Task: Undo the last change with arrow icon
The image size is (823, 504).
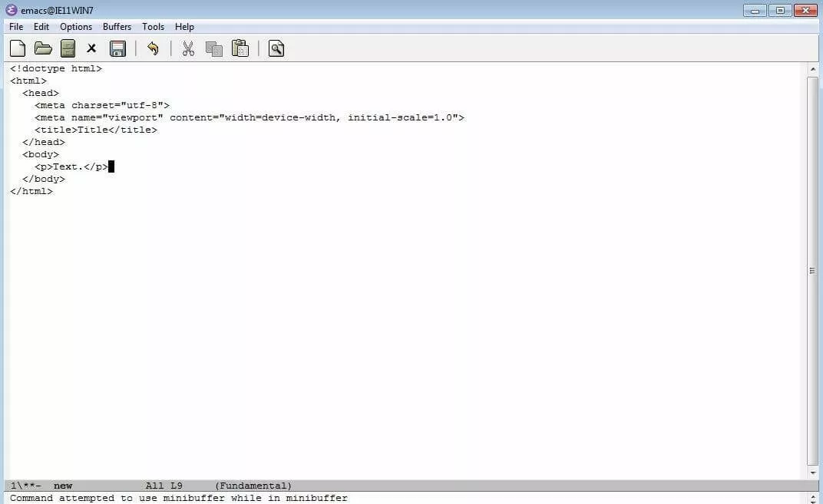Action: point(153,49)
